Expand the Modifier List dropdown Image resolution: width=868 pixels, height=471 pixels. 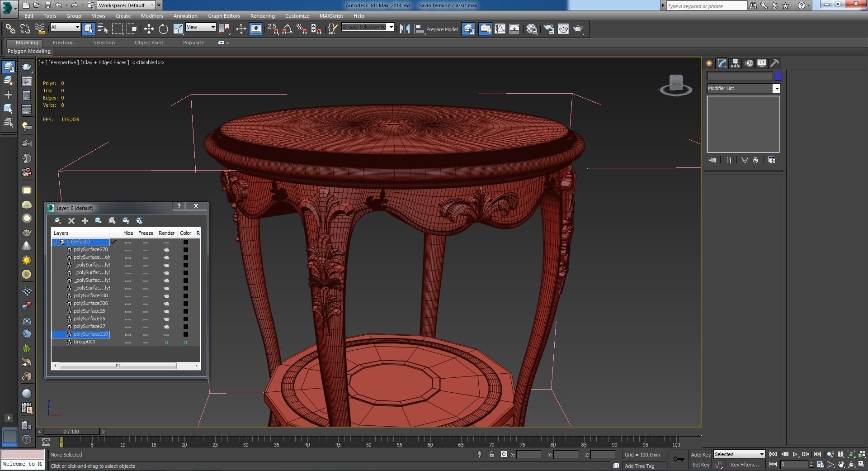coord(777,88)
